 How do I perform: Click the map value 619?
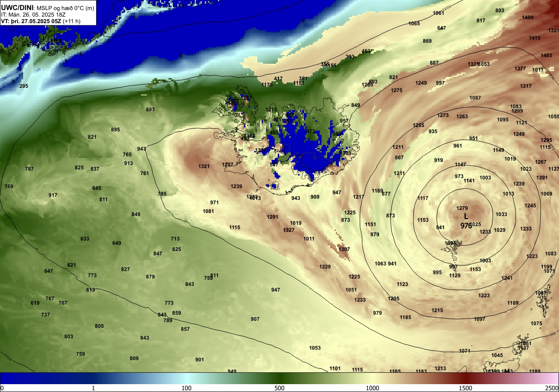pyautogui.click(x=35, y=303)
